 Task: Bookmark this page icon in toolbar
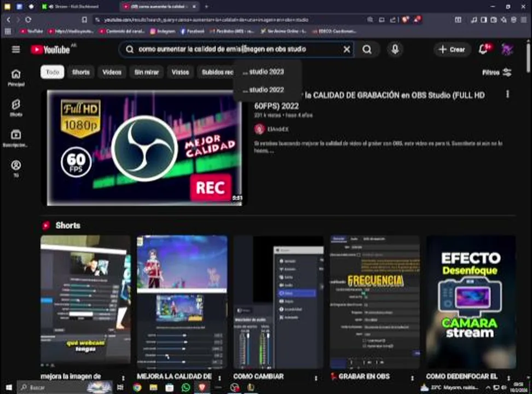click(x=84, y=20)
